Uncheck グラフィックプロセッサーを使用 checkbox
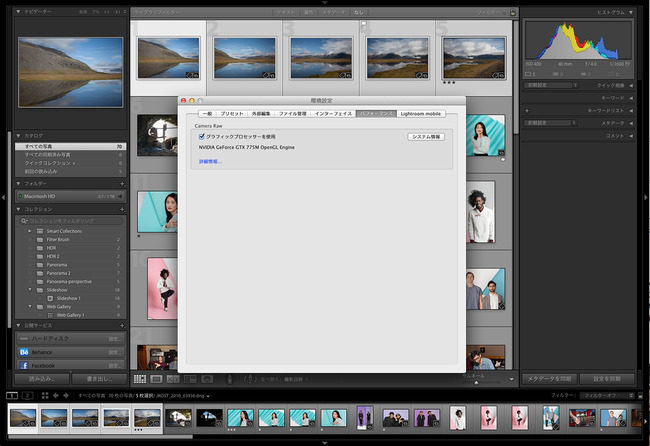 [201, 136]
